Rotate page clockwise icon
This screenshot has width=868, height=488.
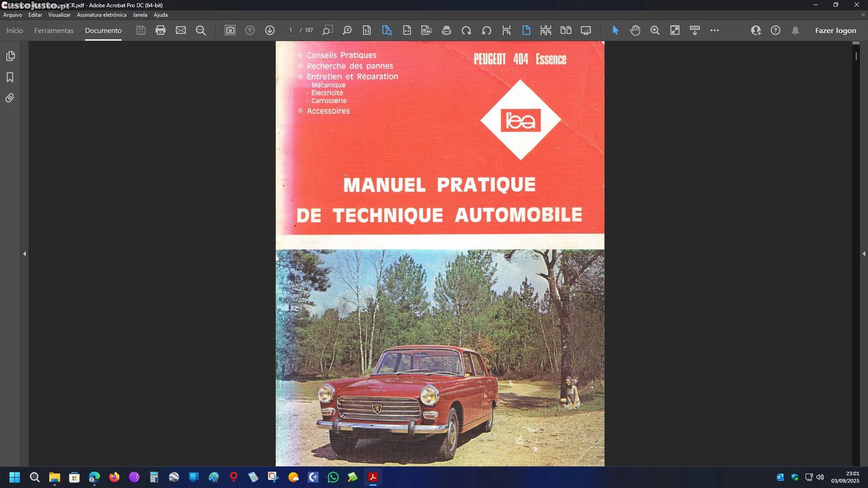[x=466, y=30]
